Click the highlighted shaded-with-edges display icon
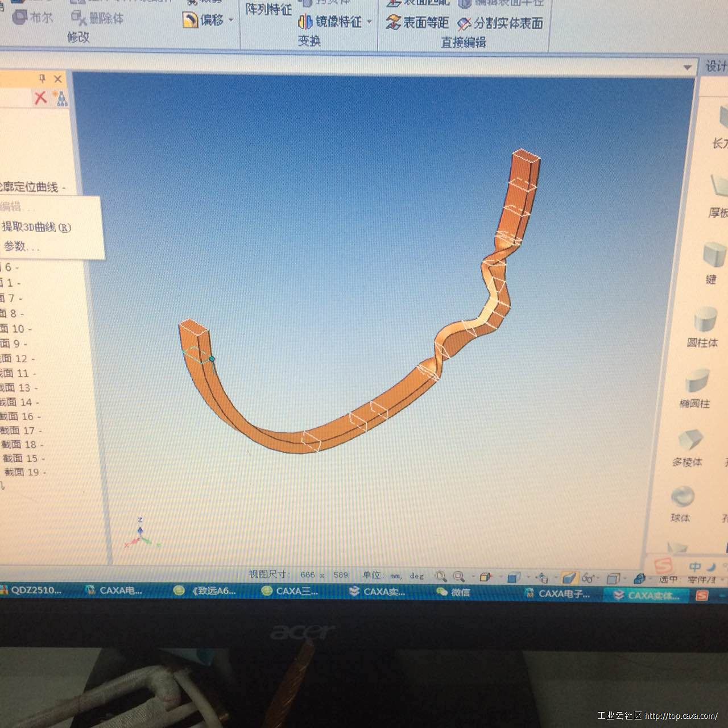The width and height of the screenshot is (728, 728). [569, 578]
